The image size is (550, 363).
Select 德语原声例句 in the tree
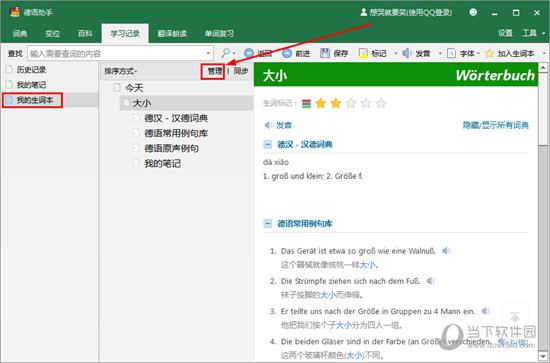click(x=171, y=148)
